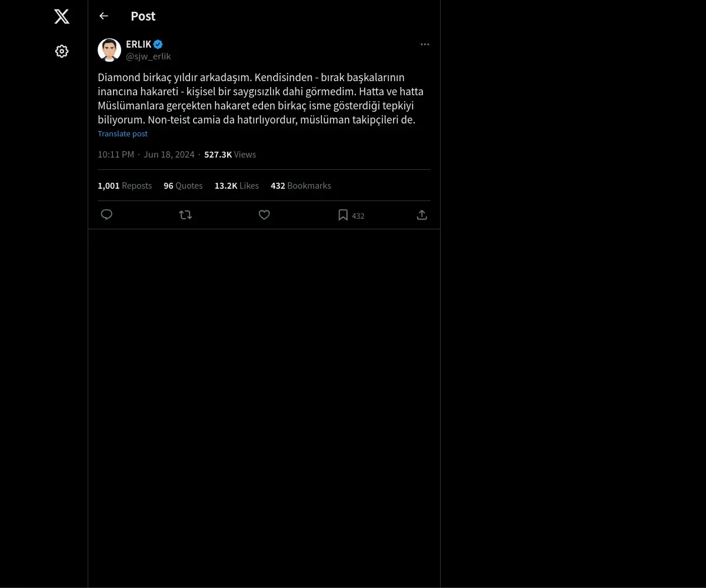
Task: Open the 432 Bookmarks count
Action: pyautogui.click(x=301, y=185)
